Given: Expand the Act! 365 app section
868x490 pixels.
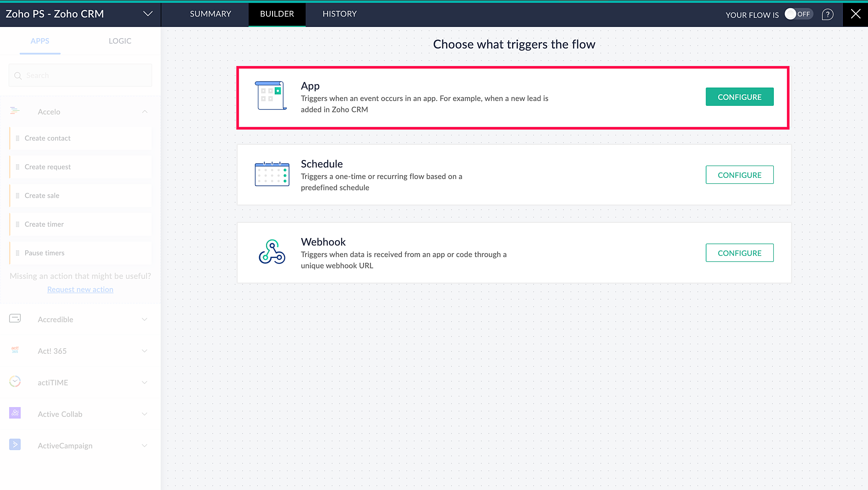Looking at the screenshot, I should [145, 351].
